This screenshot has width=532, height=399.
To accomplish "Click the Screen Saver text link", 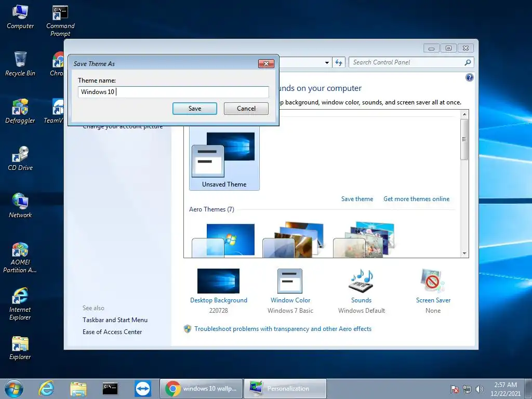I will 433,300.
